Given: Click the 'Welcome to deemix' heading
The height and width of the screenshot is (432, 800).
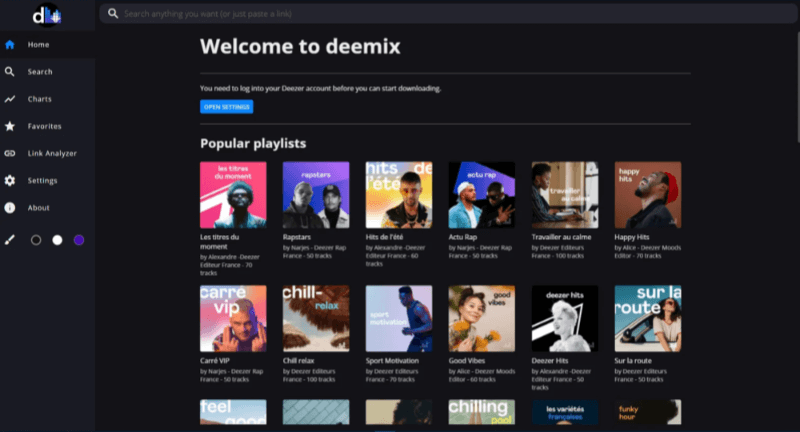Looking at the screenshot, I should [300, 46].
